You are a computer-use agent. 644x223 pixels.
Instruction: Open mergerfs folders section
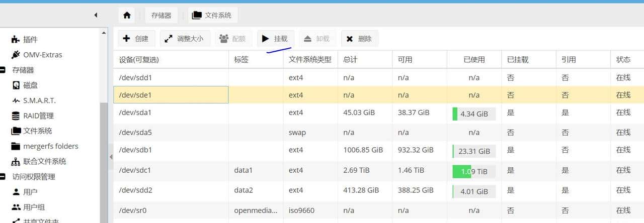50,146
